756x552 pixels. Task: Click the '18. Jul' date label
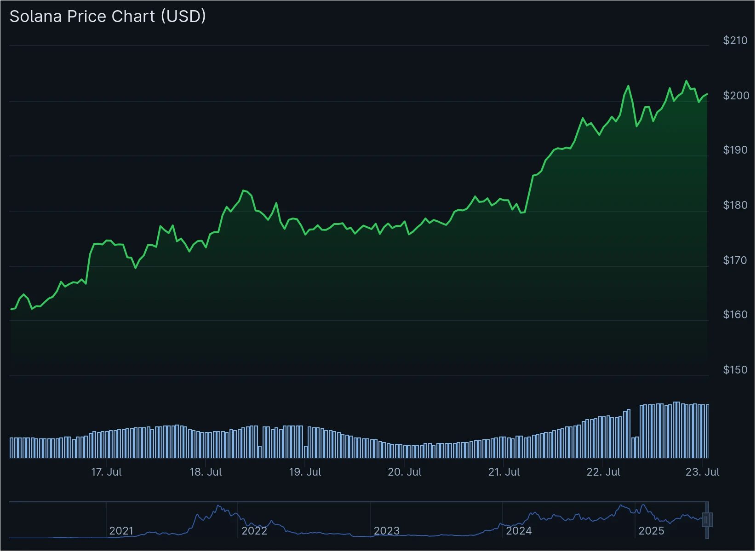point(206,472)
